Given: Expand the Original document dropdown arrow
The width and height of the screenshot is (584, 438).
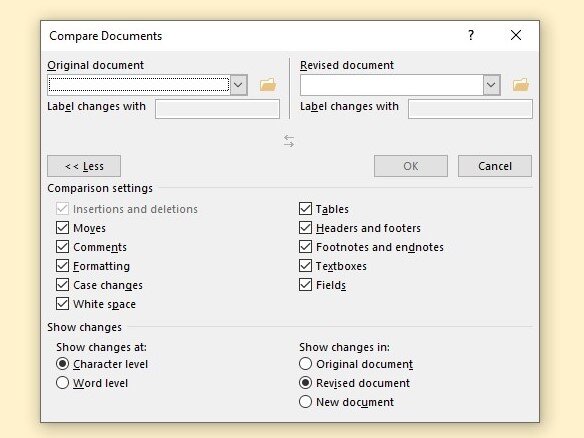Looking at the screenshot, I should (x=238, y=85).
